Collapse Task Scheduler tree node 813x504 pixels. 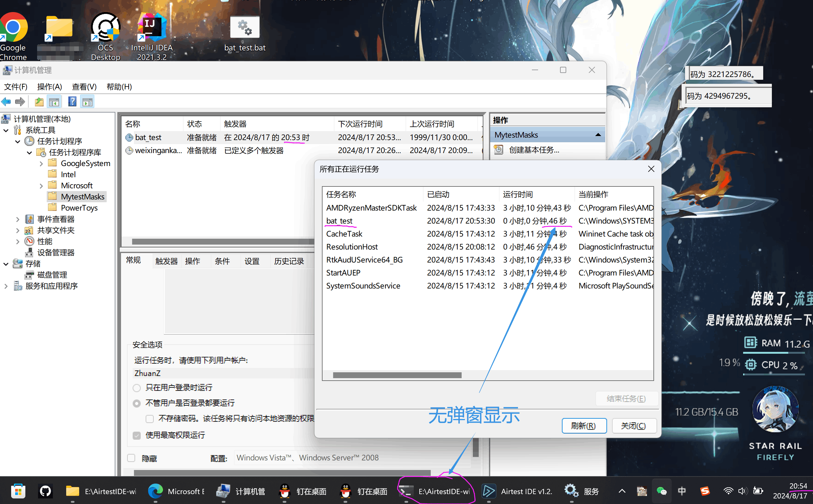point(18,141)
